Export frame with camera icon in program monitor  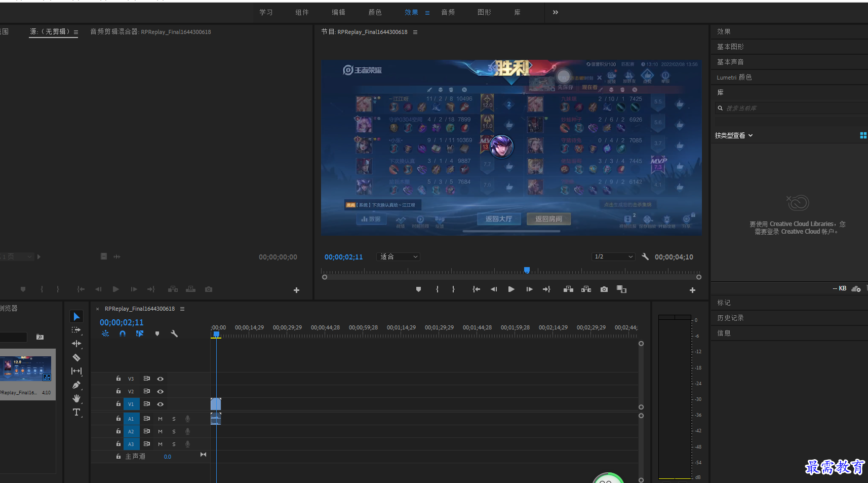(x=604, y=289)
